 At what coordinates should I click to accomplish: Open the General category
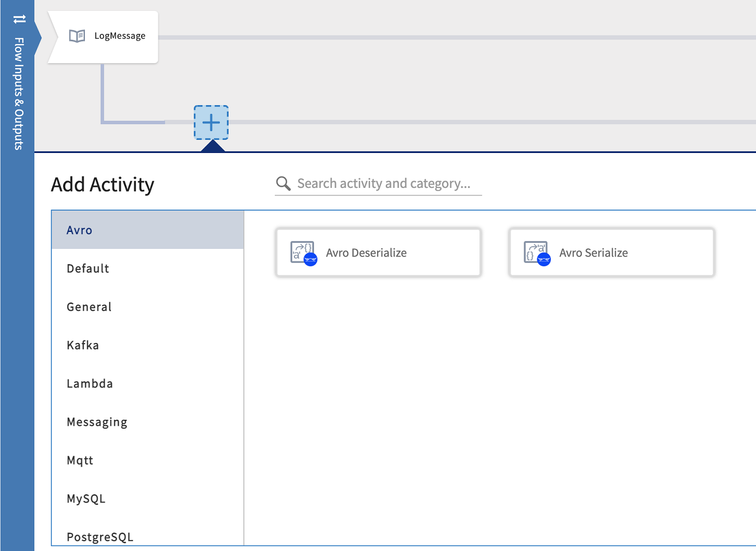coord(89,307)
